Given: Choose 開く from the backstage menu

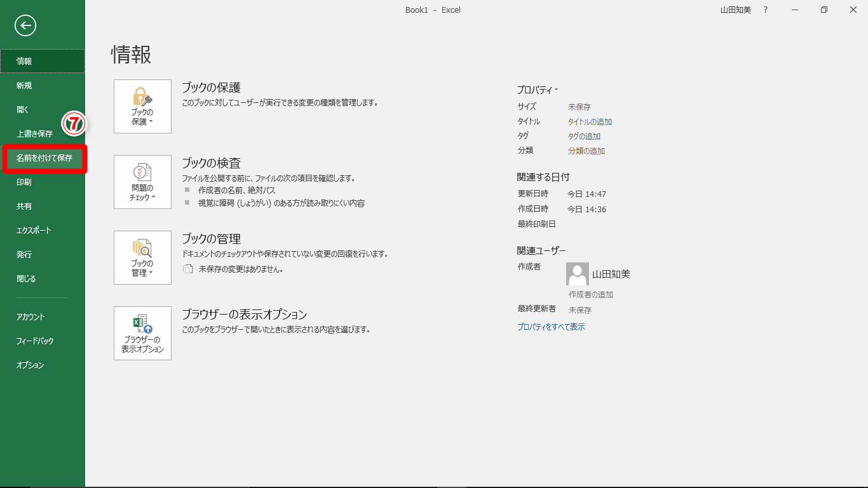Looking at the screenshot, I should pos(43,109).
